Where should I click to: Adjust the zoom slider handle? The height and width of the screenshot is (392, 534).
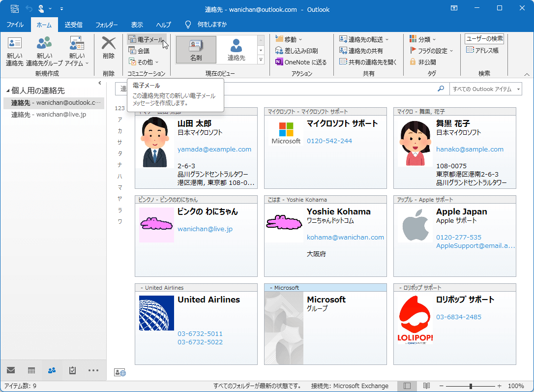(471, 386)
